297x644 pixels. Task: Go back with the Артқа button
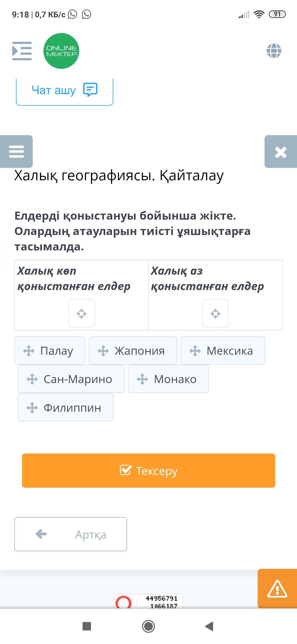tap(71, 534)
